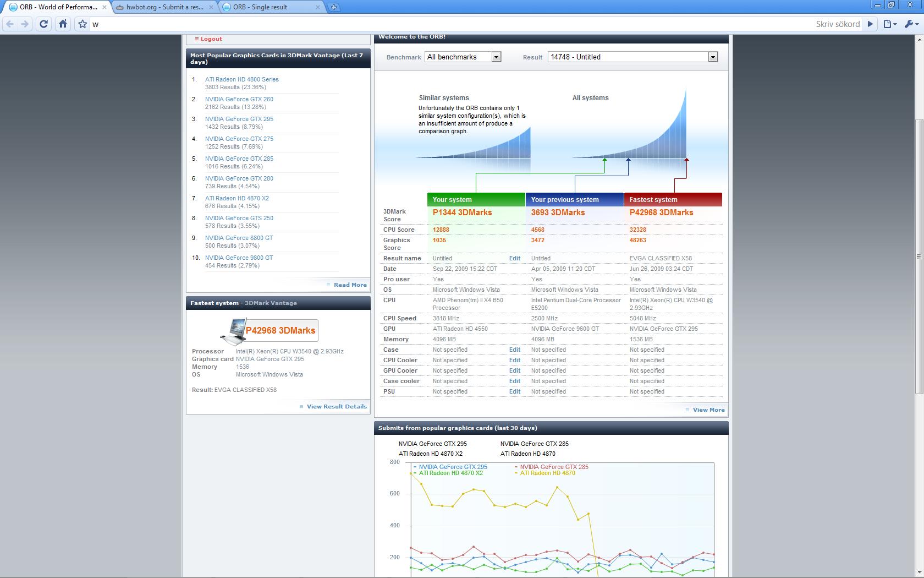Click View More under comparison table
This screenshot has width=924, height=578.
708,410
